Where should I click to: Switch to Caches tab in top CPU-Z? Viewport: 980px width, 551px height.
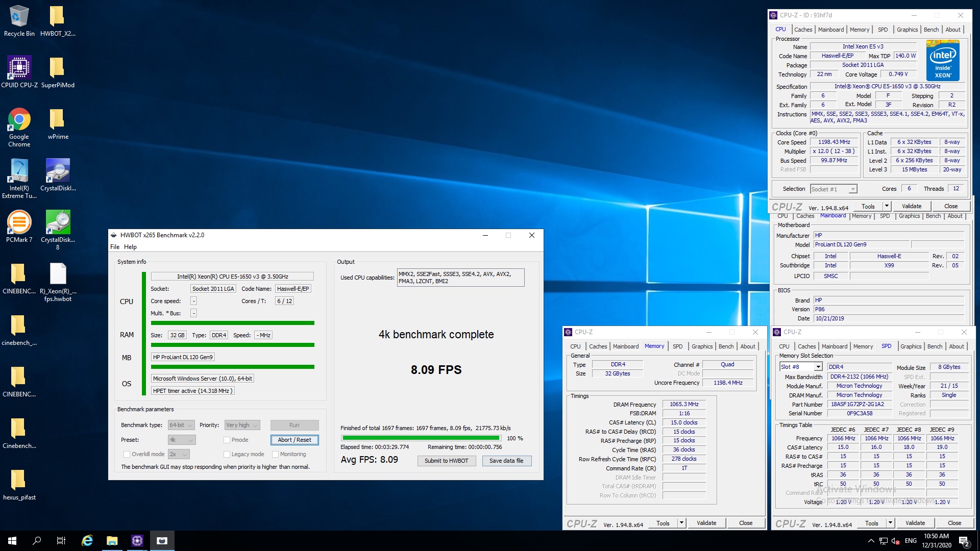coord(803,30)
